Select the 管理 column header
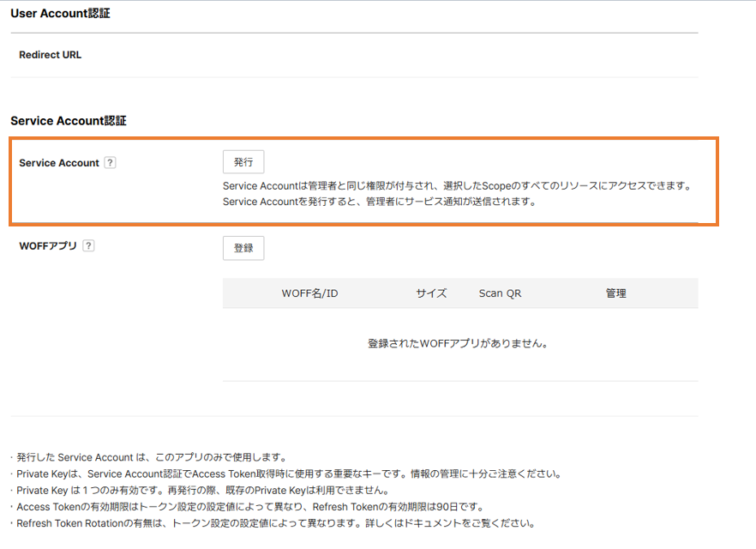Viewport: 756px width, 549px height. [615, 293]
